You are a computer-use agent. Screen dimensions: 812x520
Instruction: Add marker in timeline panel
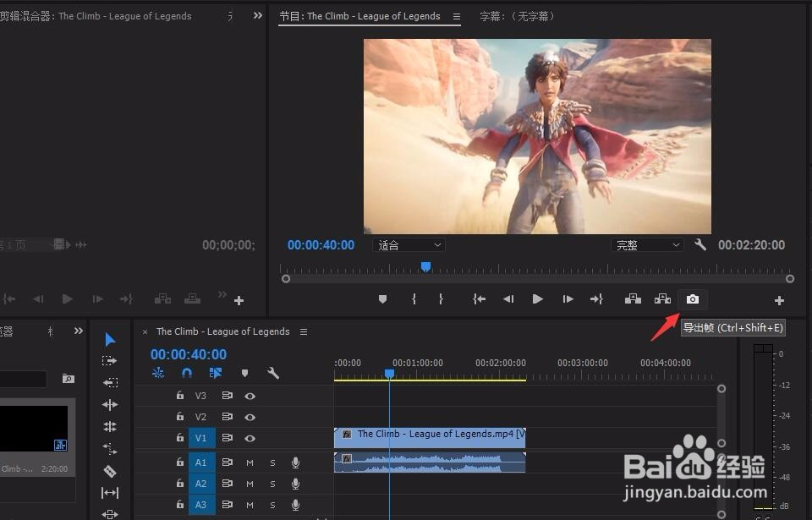click(245, 374)
